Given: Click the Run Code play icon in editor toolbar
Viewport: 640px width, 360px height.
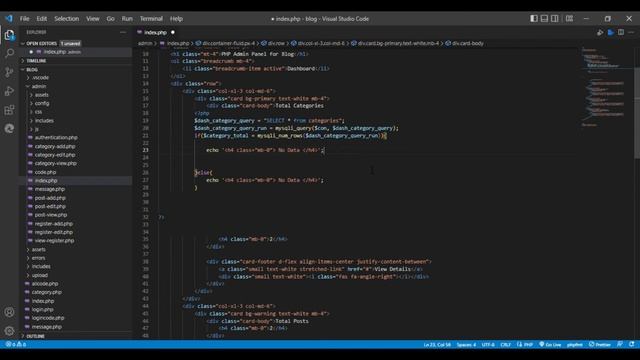Looking at the screenshot, I should [x=611, y=32].
